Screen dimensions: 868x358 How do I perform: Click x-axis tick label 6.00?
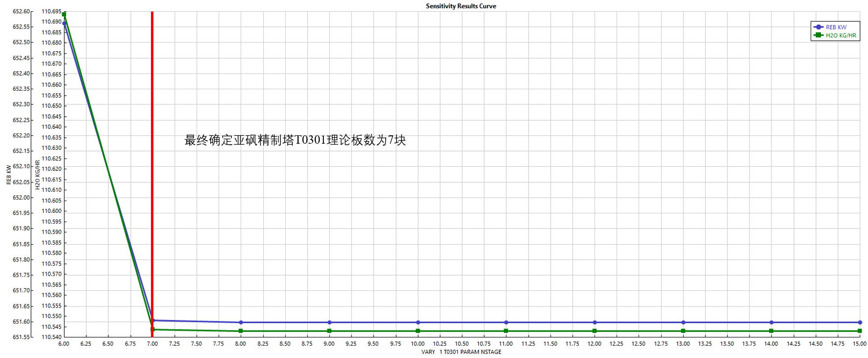64,344
